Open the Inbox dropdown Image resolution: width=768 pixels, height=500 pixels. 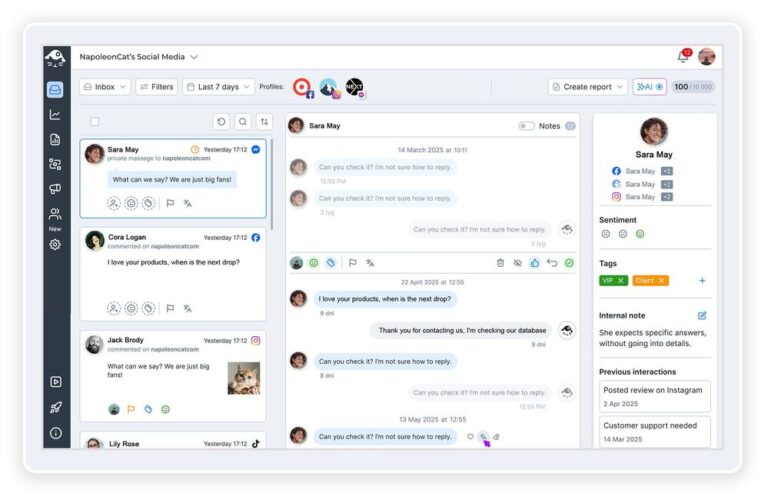coord(105,87)
